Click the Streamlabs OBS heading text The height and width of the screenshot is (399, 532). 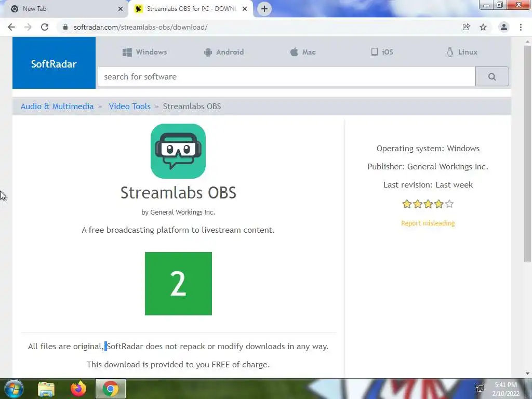coord(179,193)
